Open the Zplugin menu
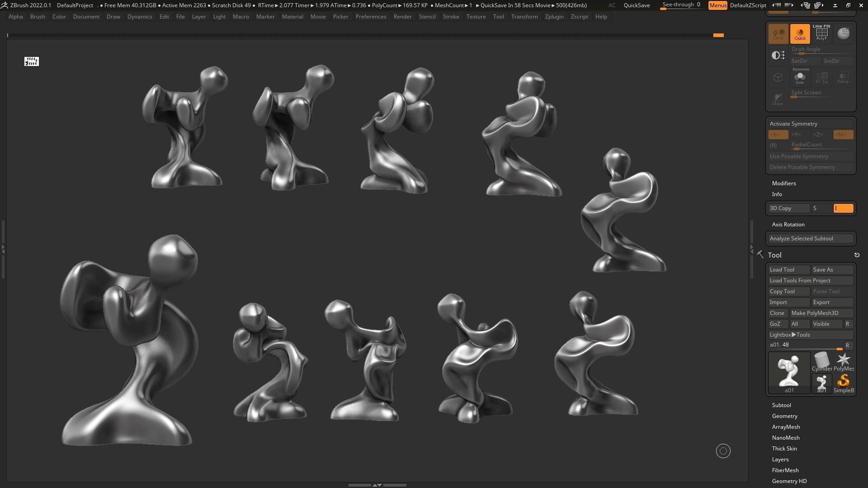Image resolution: width=868 pixels, height=488 pixels. (x=554, y=17)
